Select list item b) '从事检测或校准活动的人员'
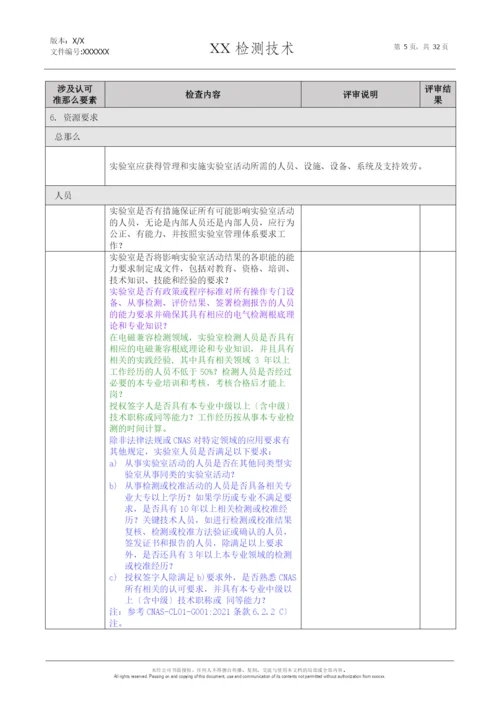 [201, 526]
